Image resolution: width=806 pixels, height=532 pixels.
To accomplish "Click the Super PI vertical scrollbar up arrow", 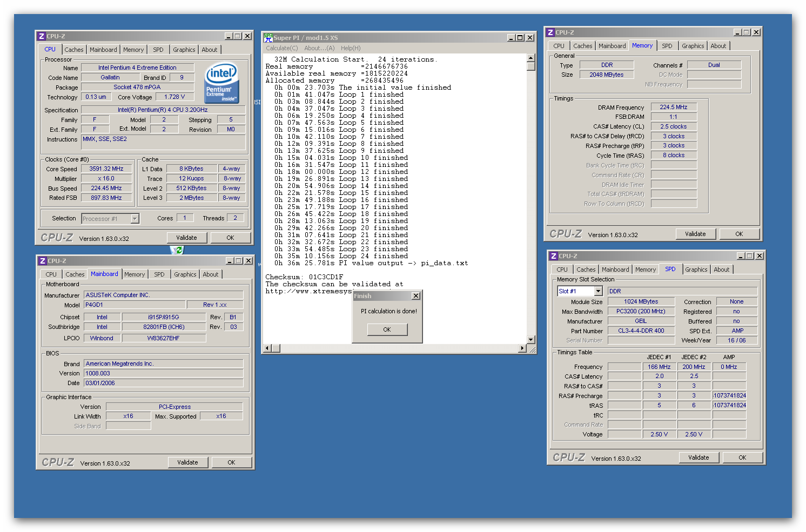I will [x=531, y=58].
